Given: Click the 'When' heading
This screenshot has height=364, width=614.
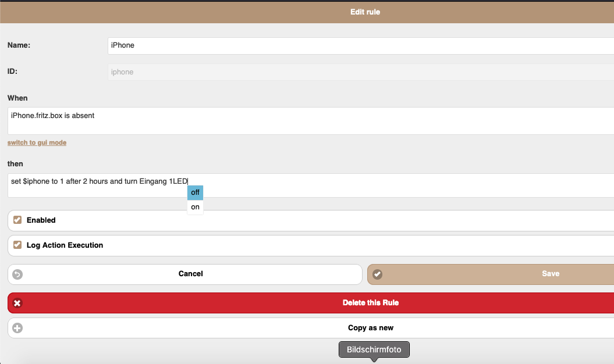Looking at the screenshot, I should point(17,98).
